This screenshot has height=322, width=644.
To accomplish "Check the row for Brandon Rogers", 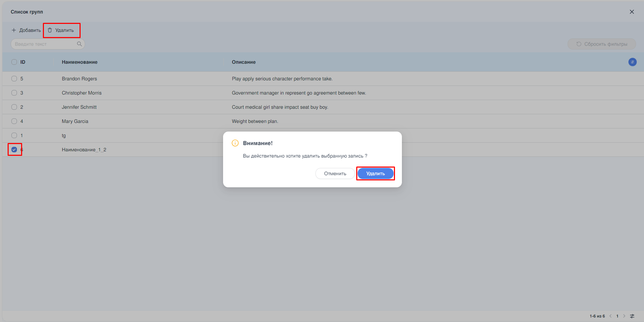I will (14, 79).
